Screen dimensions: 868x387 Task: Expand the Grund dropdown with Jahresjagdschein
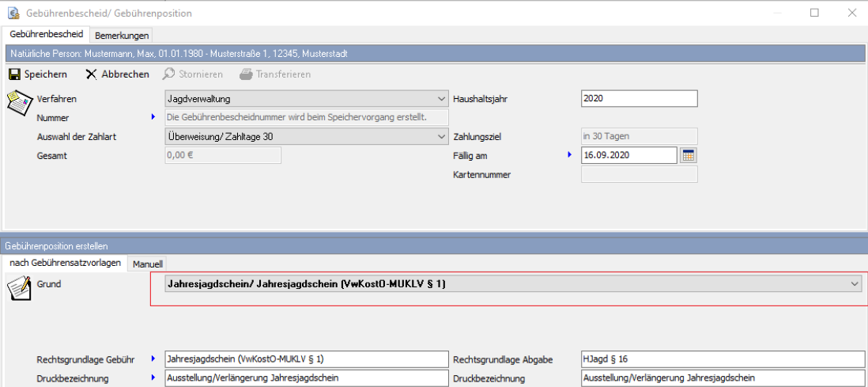coord(853,283)
